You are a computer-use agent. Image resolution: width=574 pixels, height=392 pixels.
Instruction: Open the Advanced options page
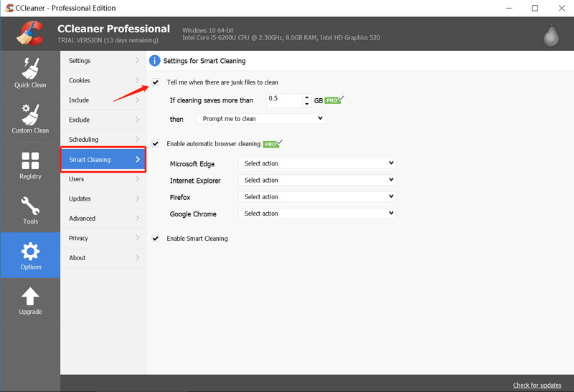point(103,219)
